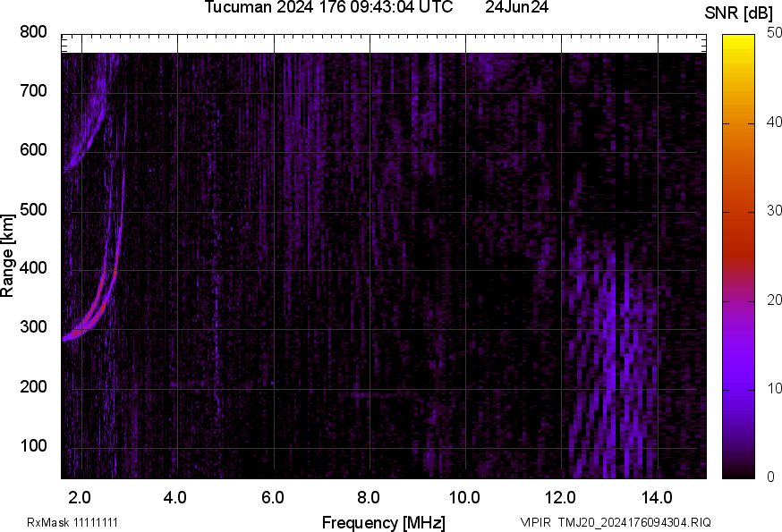The image size is (782, 532).
Task: Click the VIPIR TMJ20 RIQ filename label
Action: click(616, 523)
